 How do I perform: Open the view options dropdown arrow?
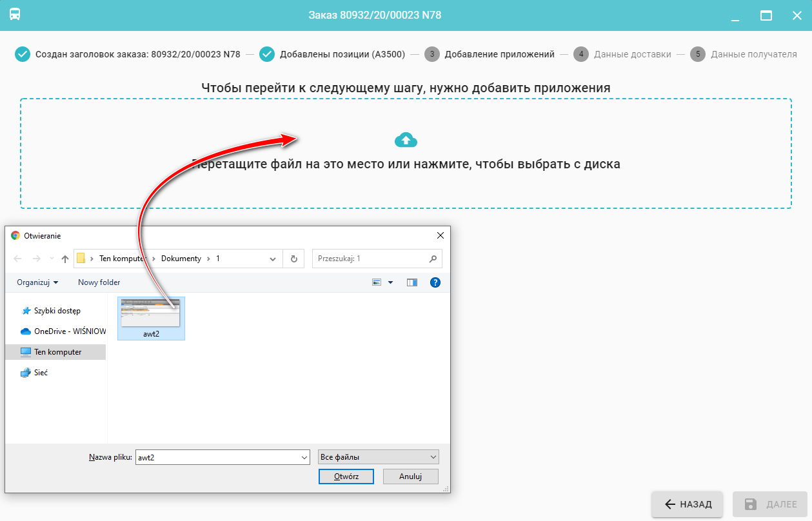[x=391, y=282]
